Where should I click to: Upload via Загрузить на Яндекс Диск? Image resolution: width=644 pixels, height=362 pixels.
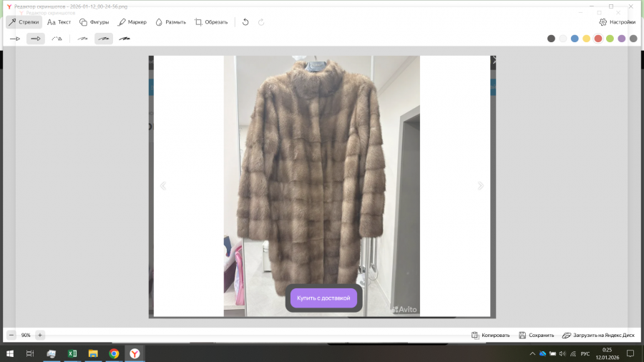(598, 335)
